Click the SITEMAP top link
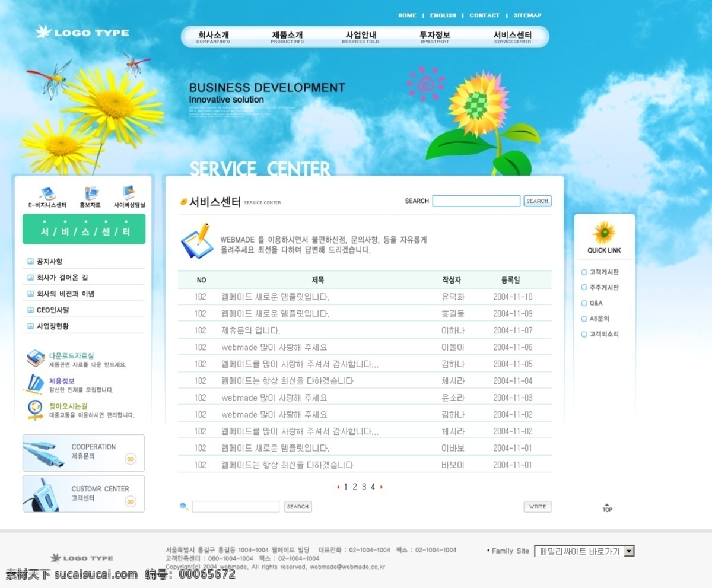This screenshot has width=712, height=588. (527, 15)
